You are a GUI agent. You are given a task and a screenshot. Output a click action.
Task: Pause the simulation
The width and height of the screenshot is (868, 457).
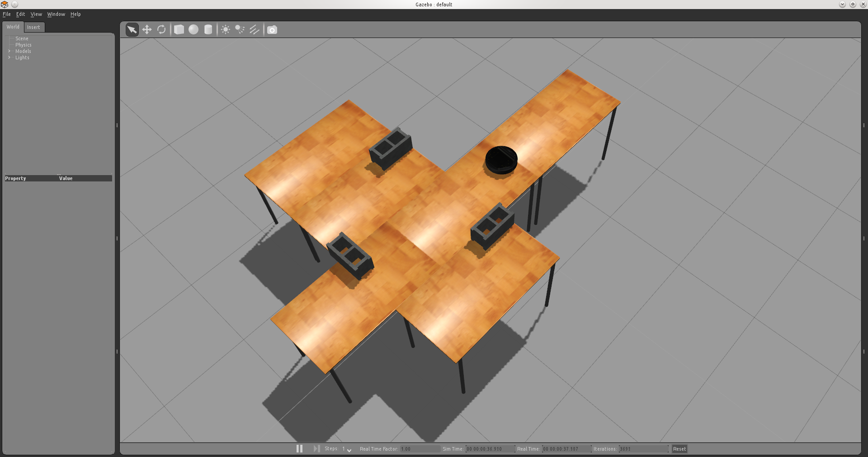(299, 448)
